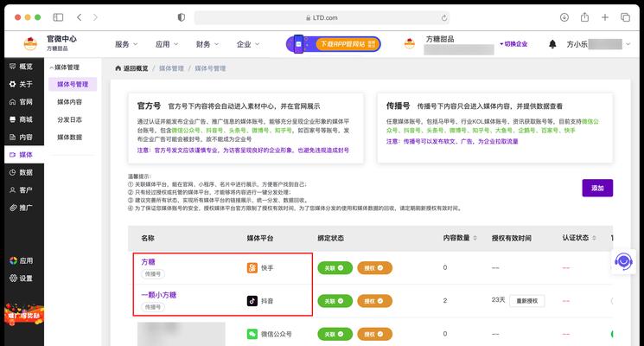Viewport: 644px width, 346px height.
Task: Click the 抖音 platform icon
Action: coord(252,301)
